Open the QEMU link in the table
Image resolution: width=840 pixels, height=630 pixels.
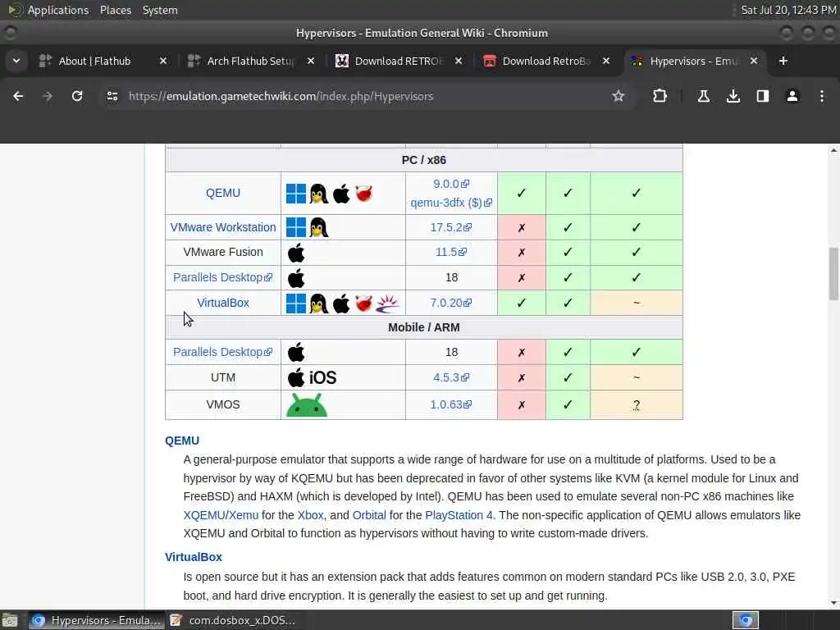point(223,193)
